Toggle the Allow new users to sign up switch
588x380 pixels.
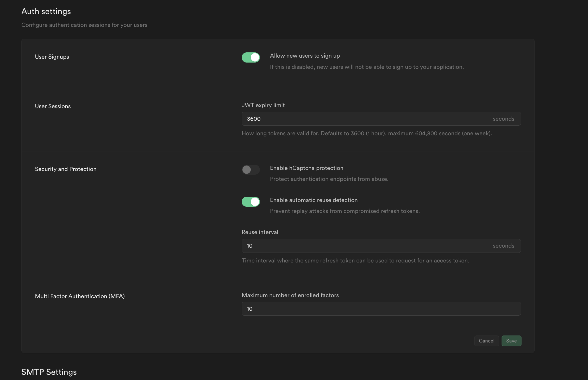[x=251, y=57]
